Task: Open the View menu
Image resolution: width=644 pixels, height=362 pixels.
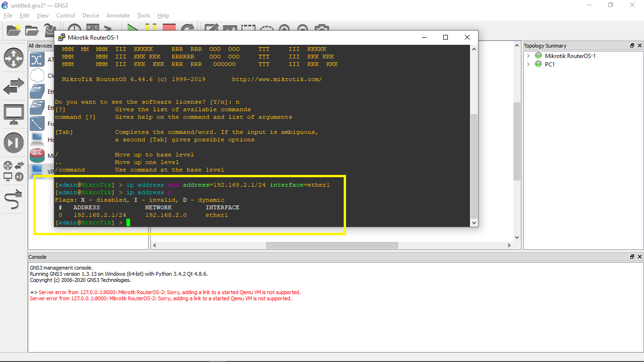Action: pyautogui.click(x=42, y=16)
